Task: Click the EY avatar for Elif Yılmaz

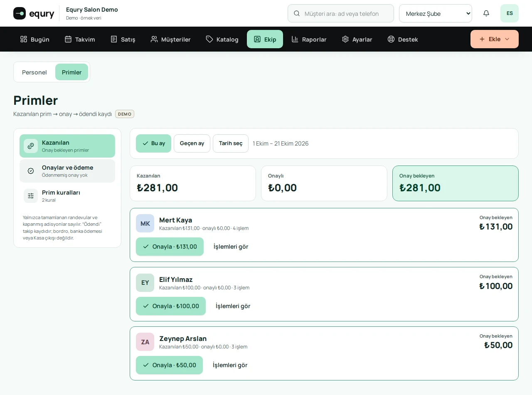Action: [x=145, y=283]
